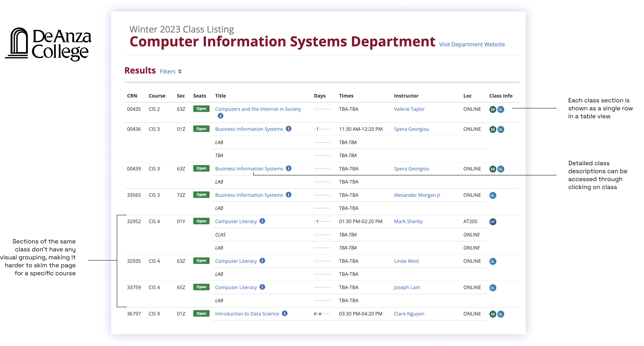Viewport: 644px width, 346px height.
Task: Open Computers and the Internet in Society course
Action: 258,109
